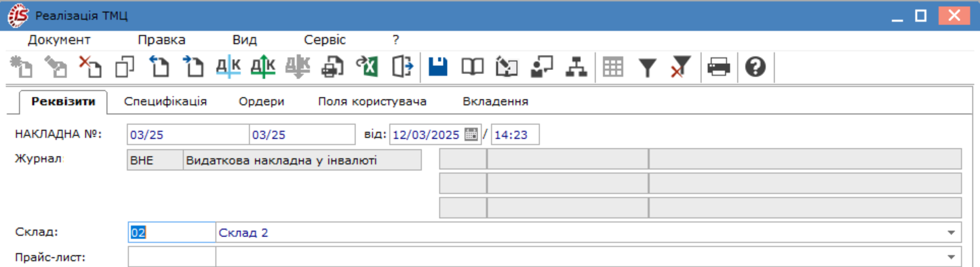Click the second НАКЛАДНА № field 03/25

tap(302, 135)
